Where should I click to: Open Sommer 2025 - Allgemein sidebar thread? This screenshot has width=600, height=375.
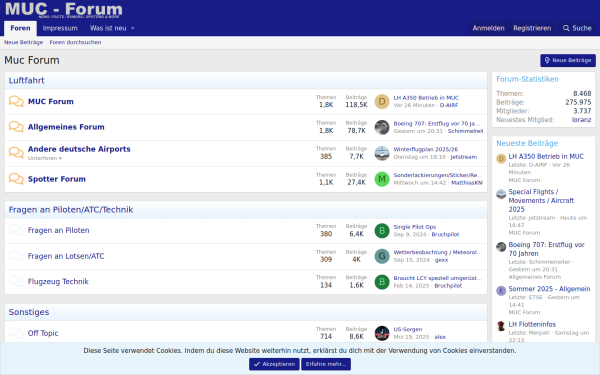point(549,289)
